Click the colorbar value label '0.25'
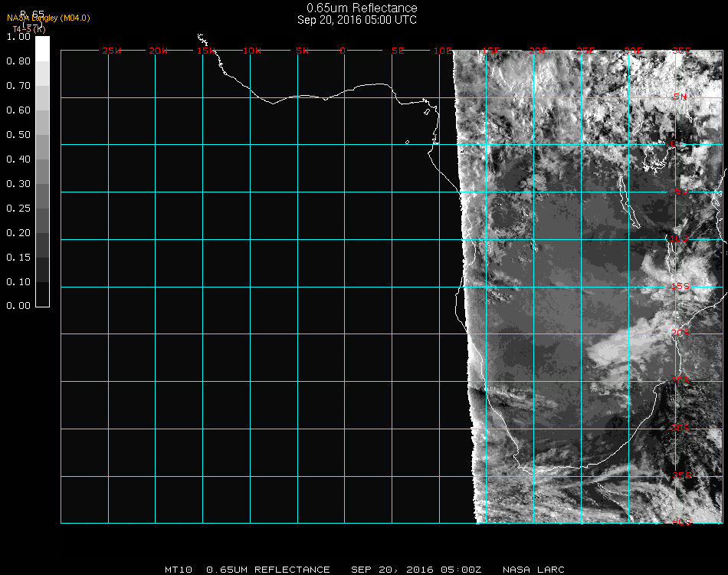This screenshot has width=728, height=575. (x=18, y=208)
